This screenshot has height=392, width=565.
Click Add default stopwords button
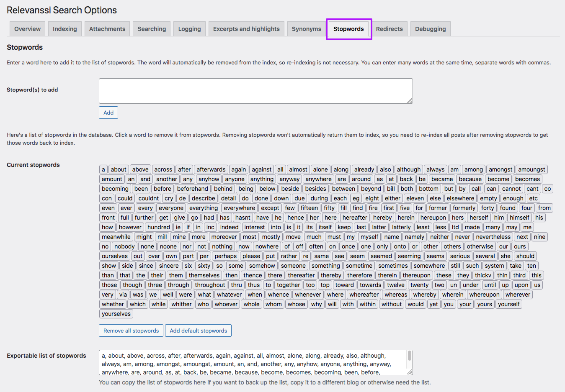coord(199,331)
